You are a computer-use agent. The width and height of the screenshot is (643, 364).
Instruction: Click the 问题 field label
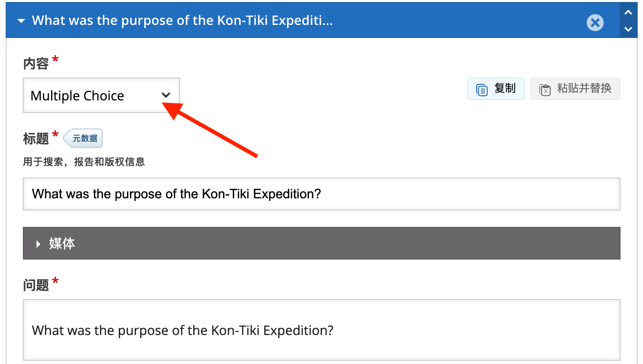36,285
